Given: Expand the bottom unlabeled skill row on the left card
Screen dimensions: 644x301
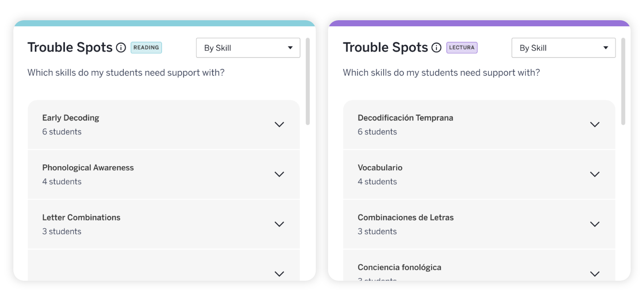Looking at the screenshot, I should [279, 273].
